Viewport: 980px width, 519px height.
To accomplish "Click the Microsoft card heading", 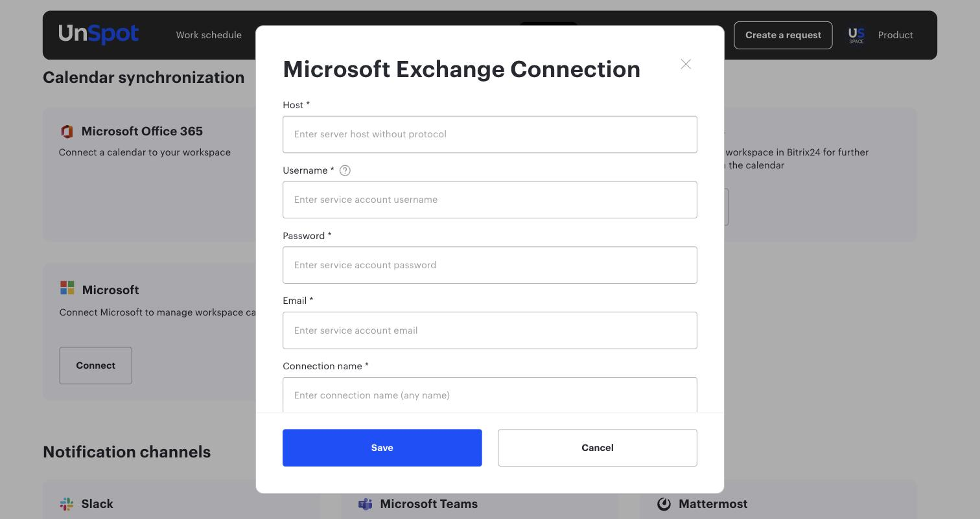I will [110, 290].
